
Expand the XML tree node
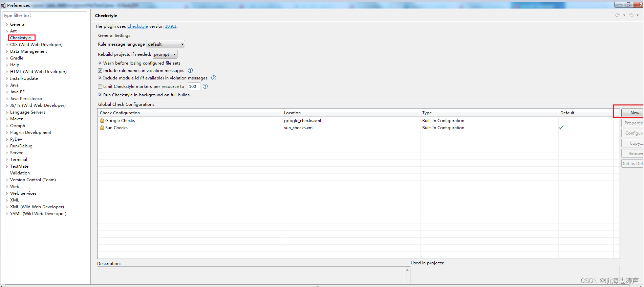(7, 200)
